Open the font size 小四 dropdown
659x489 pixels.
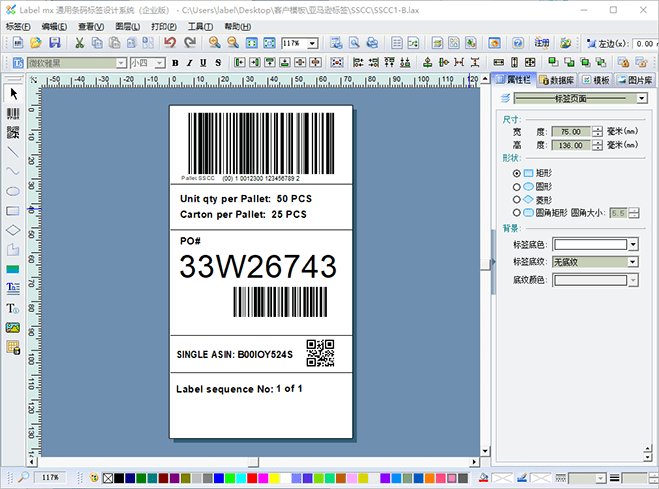[160, 63]
